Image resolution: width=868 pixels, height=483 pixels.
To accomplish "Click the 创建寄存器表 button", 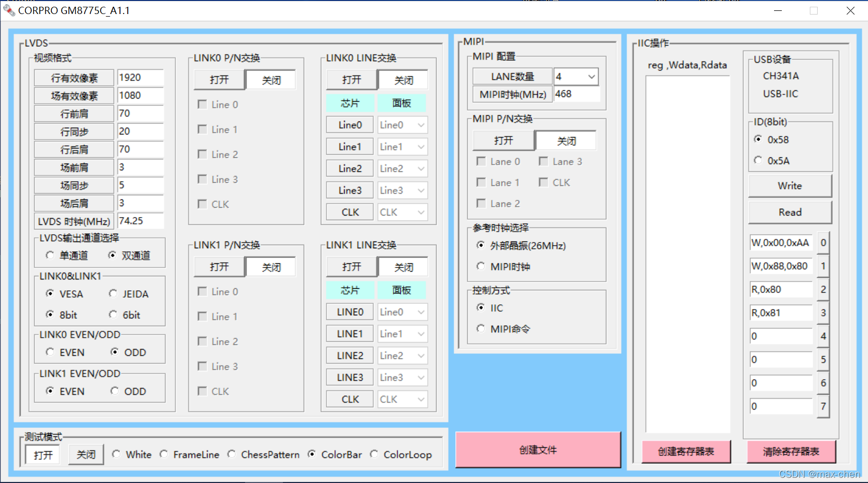I will coord(686,451).
